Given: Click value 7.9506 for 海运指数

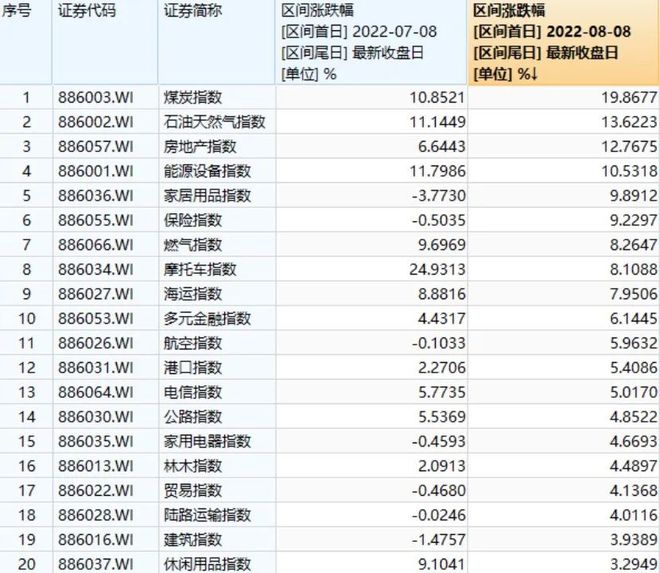Looking at the screenshot, I should pos(633,294).
